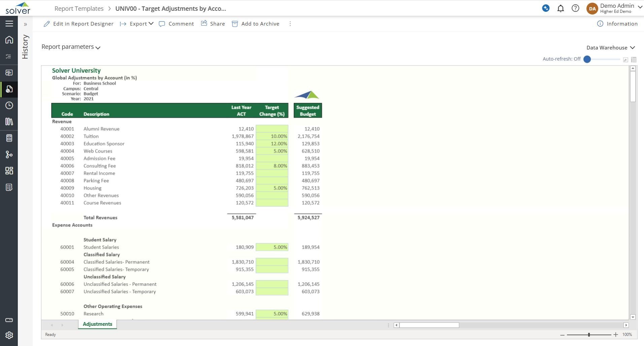Viewport: 644px width, 346px height.
Task: Open Settings gear in the sidebar
Action: click(x=9, y=335)
